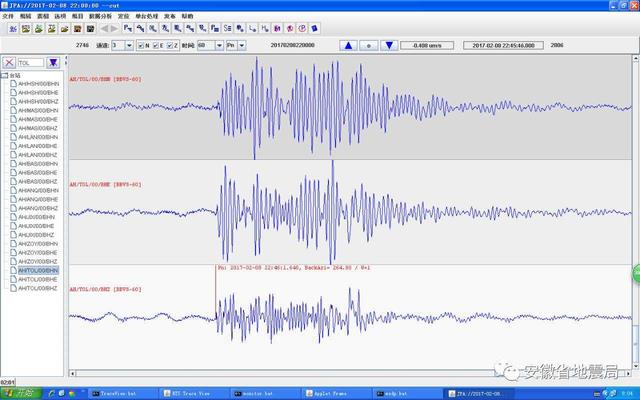Select AH/HSH/00/BHZ in the station tree
This screenshot has width=640, height=400.
coord(38,102)
